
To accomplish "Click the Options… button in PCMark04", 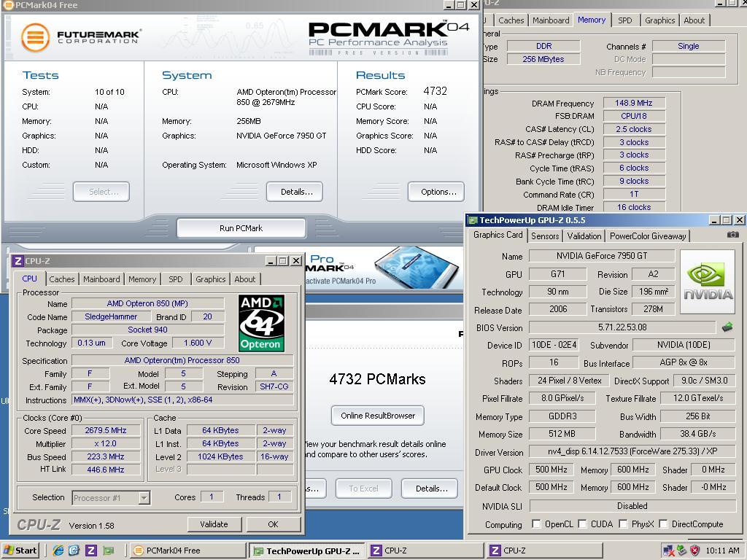I will [x=436, y=192].
